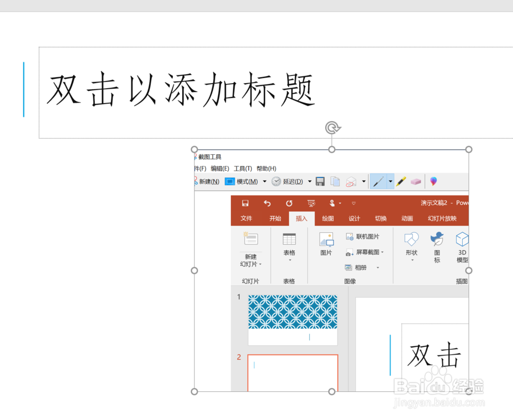
Task: Click the start slideshow from beginning icon
Action: [x=311, y=204]
